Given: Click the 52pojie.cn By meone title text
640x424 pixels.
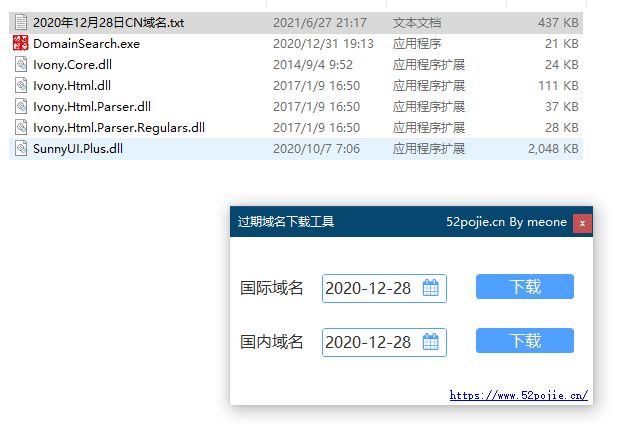Looking at the screenshot, I should [506, 222].
